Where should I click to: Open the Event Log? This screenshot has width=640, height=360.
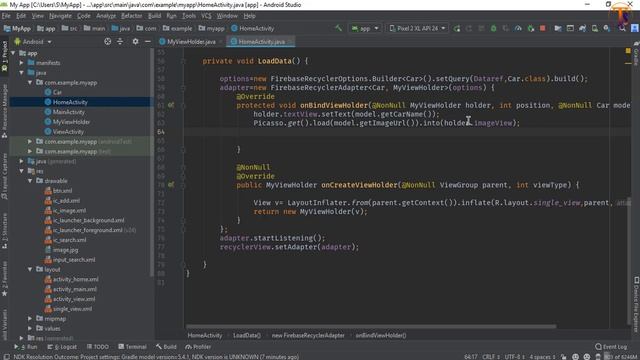click(611, 347)
